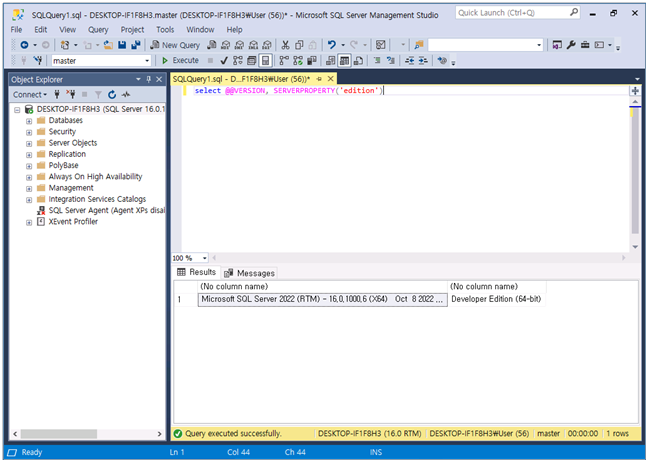
Task: Click the Navigate Backward arrow icon
Action: click(24, 45)
